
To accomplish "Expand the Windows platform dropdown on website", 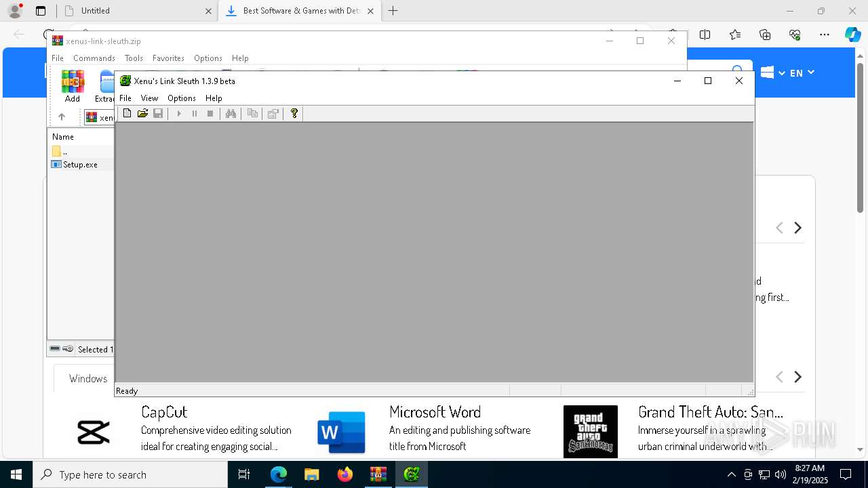I will tap(773, 73).
